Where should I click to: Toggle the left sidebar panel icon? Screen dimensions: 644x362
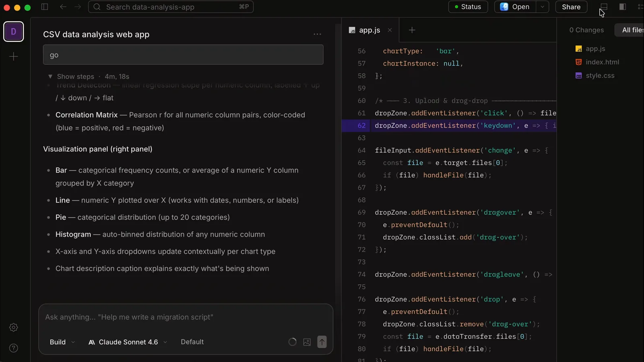pyautogui.click(x=45, y=7)
